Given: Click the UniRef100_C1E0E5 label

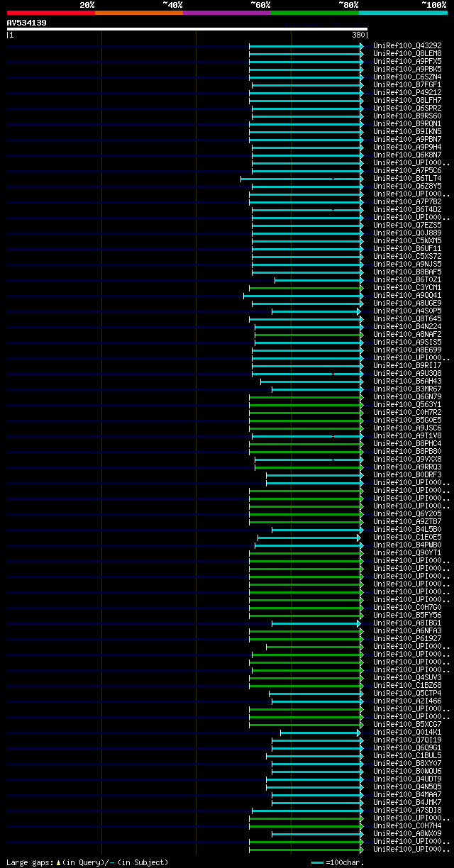Looking at the screenshot, I should coord(407,537).
